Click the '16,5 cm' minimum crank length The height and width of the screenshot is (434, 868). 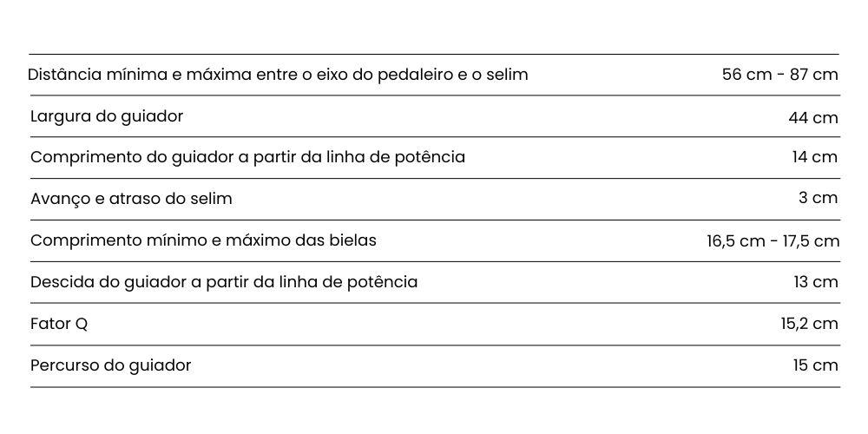click(x=735, y=241)
